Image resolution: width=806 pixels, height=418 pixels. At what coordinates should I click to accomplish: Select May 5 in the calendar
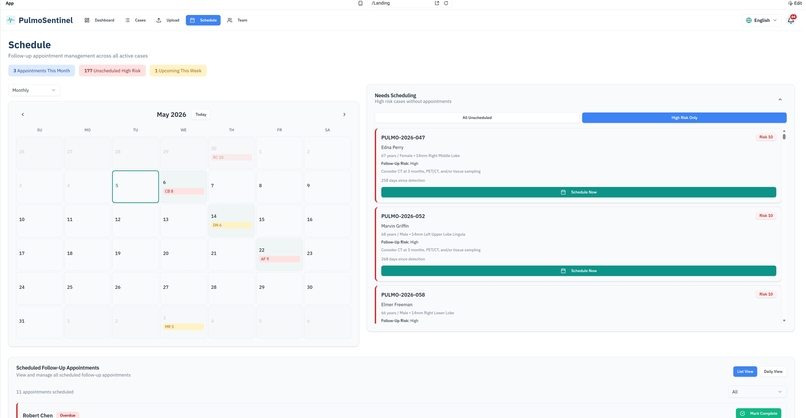pyautogui.click(x=135, y=186)
